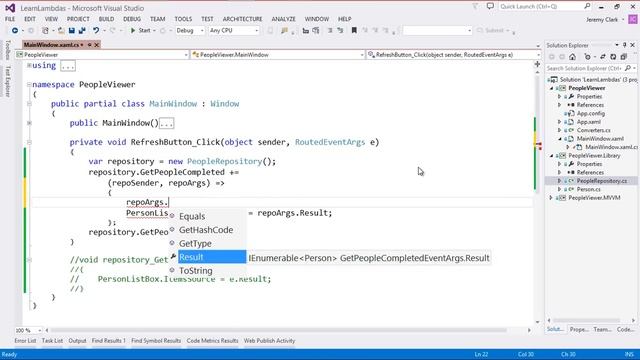Open the BUILD menu
Screen dimensions: 640x360
click(107, 19)
